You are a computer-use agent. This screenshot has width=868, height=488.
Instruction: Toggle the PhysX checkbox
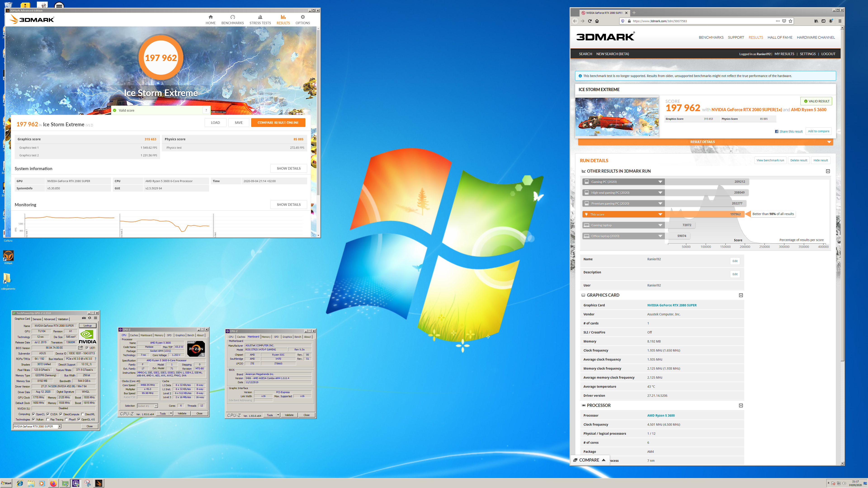tap(66, 419)
